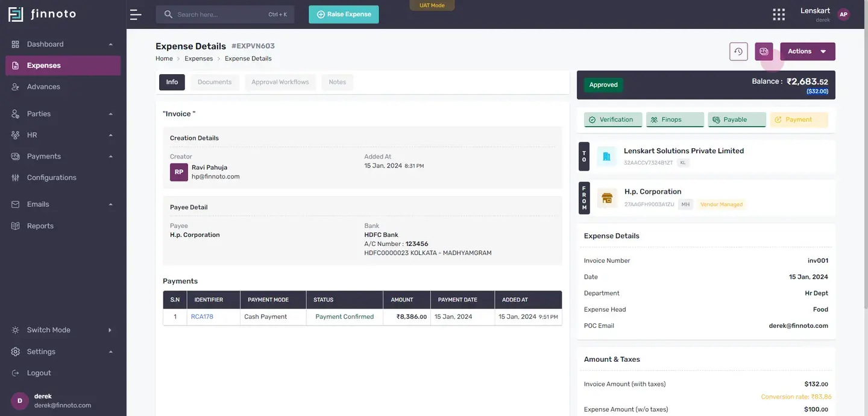This screenshot has height=416, width=868.
Task: Collapse sidebar with hamburger menu icon
Action: click(x=136, y=14)
